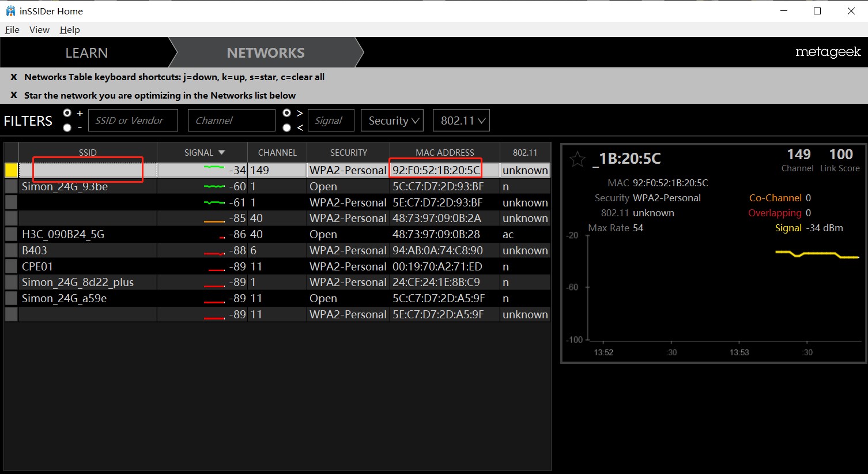Open the Help menu
868x474 pixels.
point(70,30)
